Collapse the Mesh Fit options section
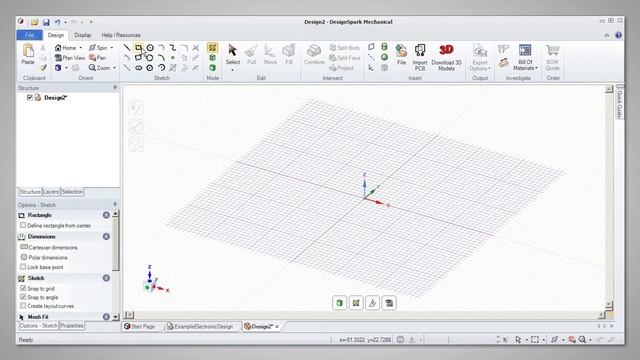640x360 pixels. pyautogui.click(x=106, y=317)
